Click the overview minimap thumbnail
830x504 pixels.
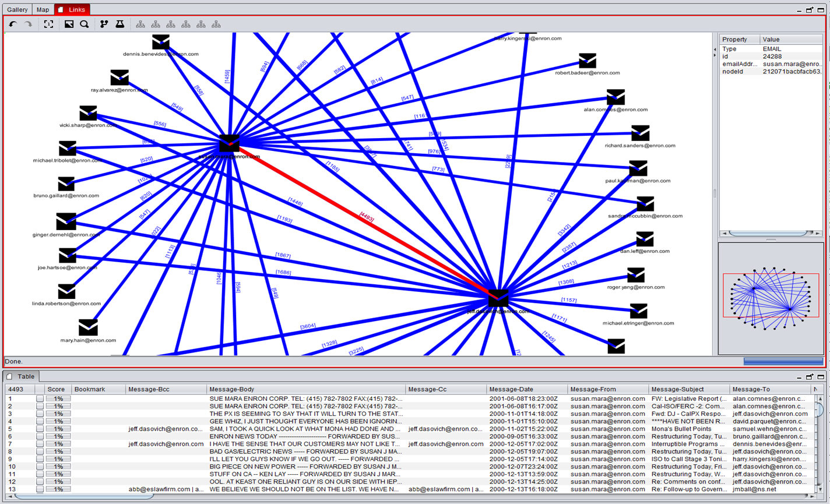click(x=771, y=295)
